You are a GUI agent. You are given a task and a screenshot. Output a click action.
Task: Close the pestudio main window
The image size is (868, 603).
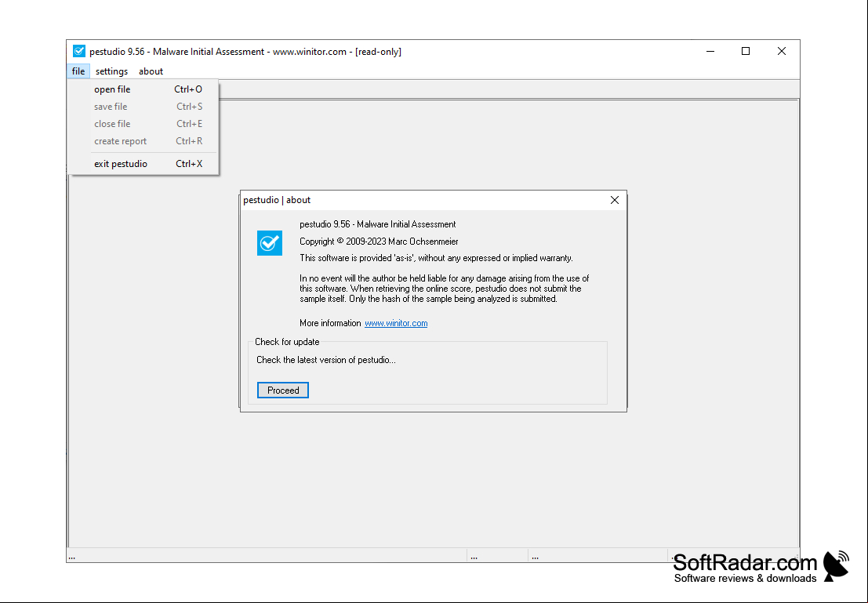click(782, 51)
